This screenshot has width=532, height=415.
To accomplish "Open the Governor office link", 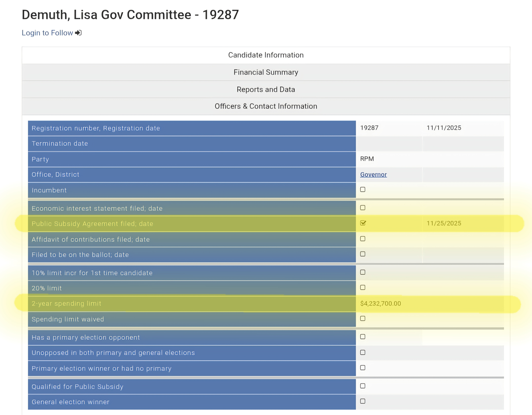I will pos(373,175).
